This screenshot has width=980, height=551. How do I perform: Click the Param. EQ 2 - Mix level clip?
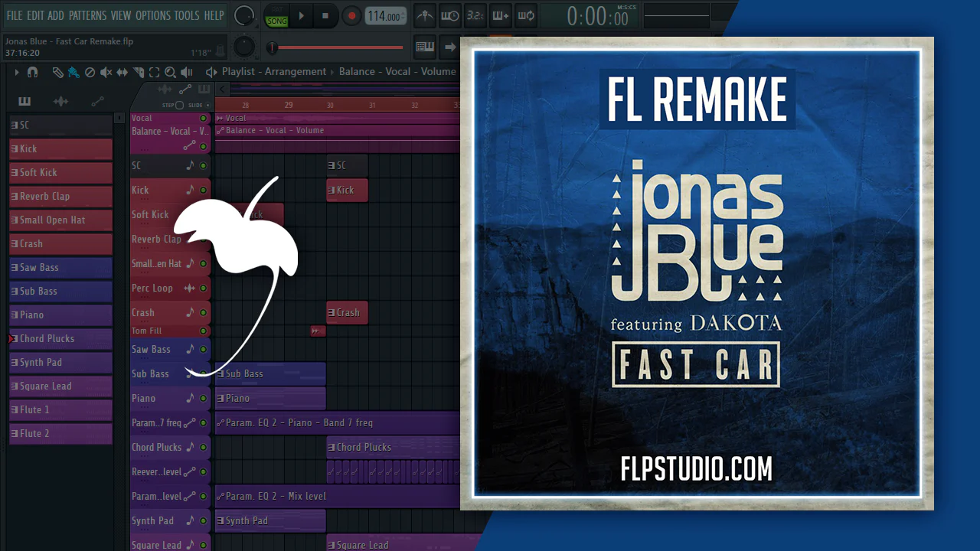click(x=338, y=496)
